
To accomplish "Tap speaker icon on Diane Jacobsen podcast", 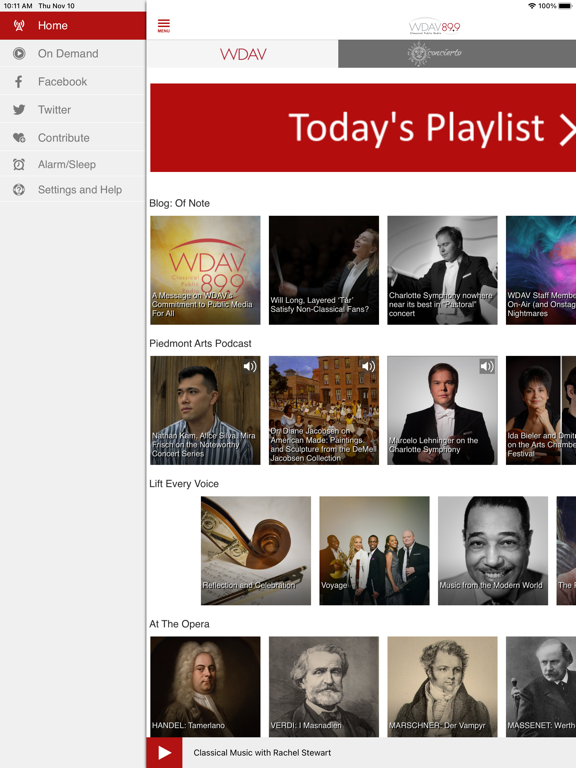I will tap(368, 366).
